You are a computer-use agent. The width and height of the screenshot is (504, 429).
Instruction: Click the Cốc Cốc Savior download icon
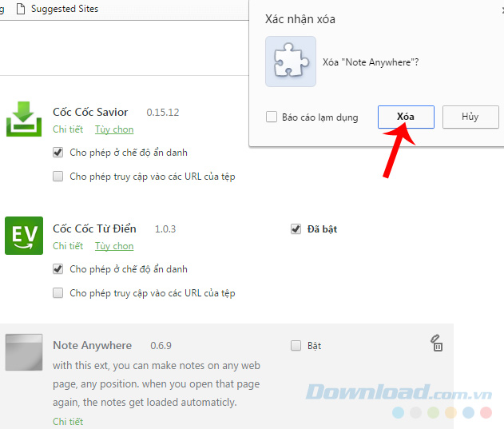pyautogui.click(x=24, y=119)
